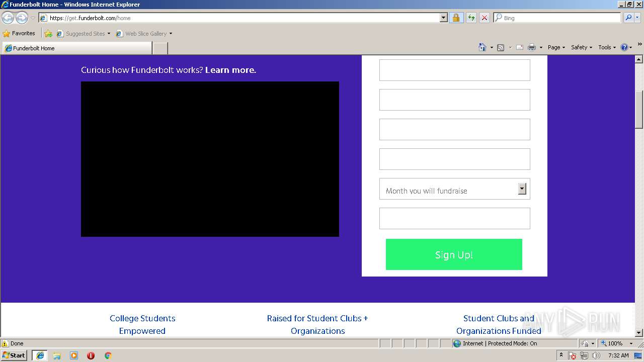Open the address bar URL dropdown
Viewport: 644px width, 362px height.
[x=444, y=18]
